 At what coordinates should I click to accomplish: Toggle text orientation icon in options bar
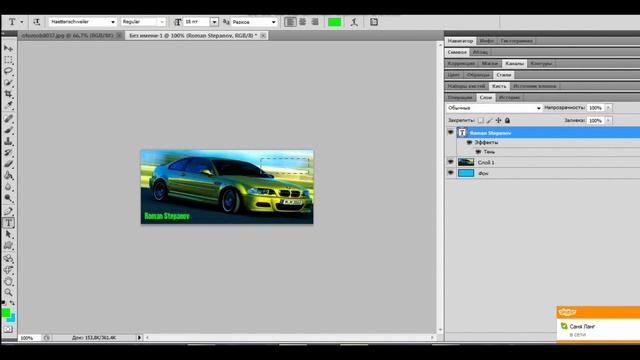point(36,22)
